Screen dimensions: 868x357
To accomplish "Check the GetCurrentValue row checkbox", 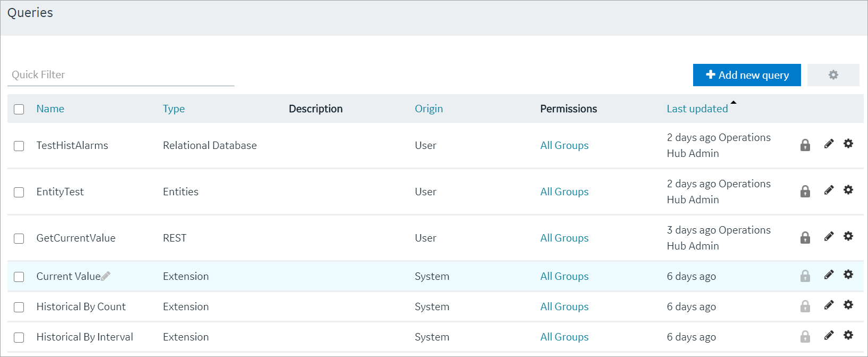I will [x=19, y=238].
